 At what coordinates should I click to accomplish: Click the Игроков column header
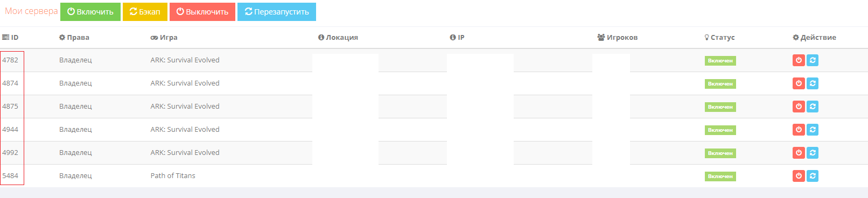[618, 38]
